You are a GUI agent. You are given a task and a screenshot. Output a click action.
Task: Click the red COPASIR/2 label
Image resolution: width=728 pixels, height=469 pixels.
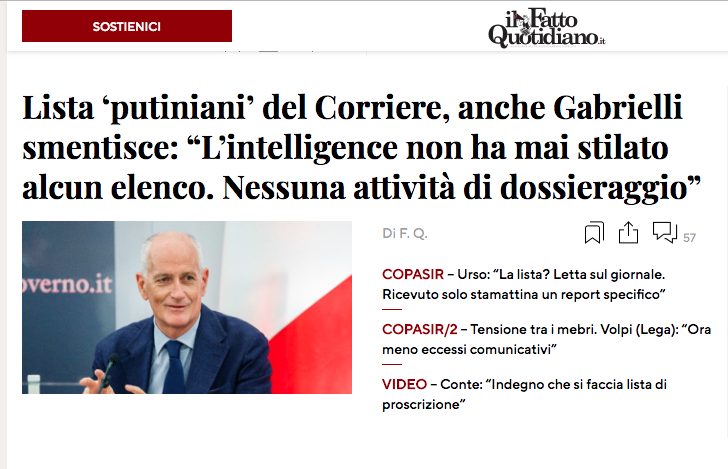pos(420,329)
